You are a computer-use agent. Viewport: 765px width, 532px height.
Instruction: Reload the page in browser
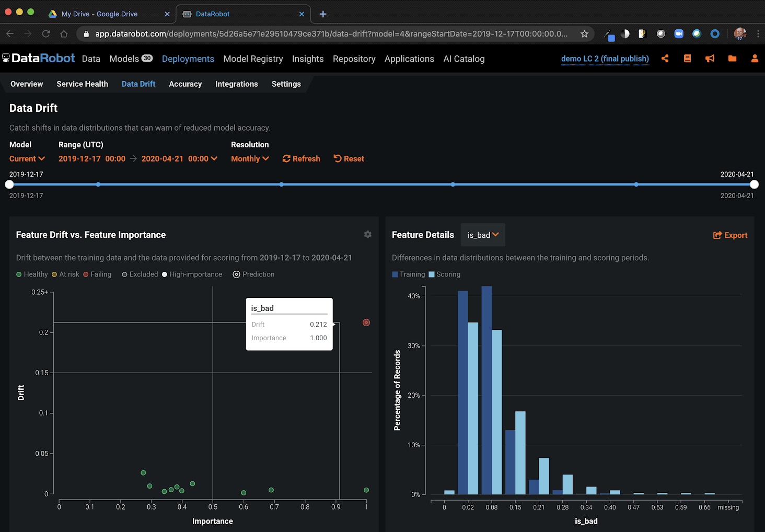pos(46,34)
